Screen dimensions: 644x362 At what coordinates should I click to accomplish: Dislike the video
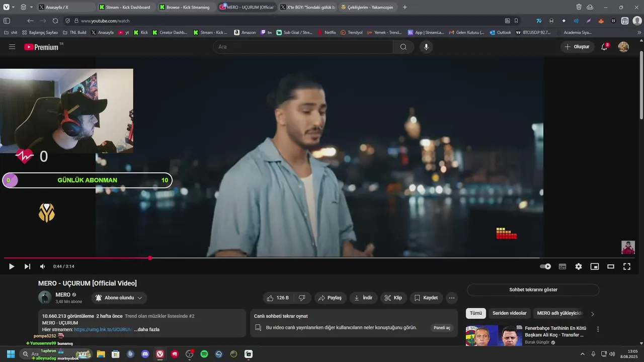point(302,298)
